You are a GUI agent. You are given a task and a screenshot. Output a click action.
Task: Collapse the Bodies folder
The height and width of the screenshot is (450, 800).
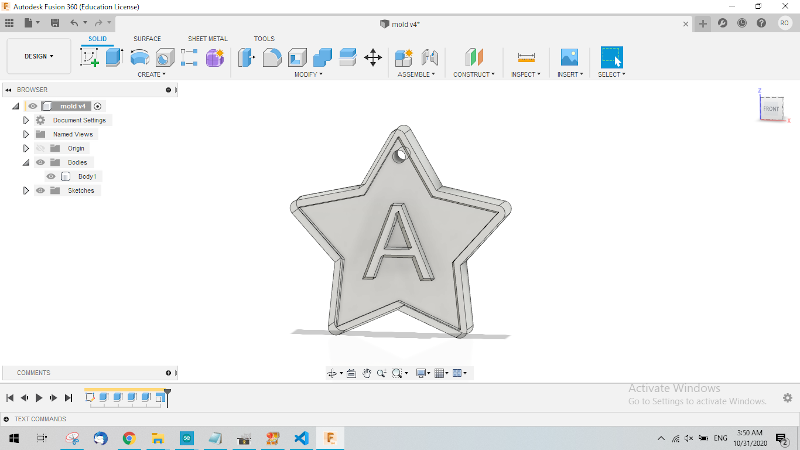[26, 162]
